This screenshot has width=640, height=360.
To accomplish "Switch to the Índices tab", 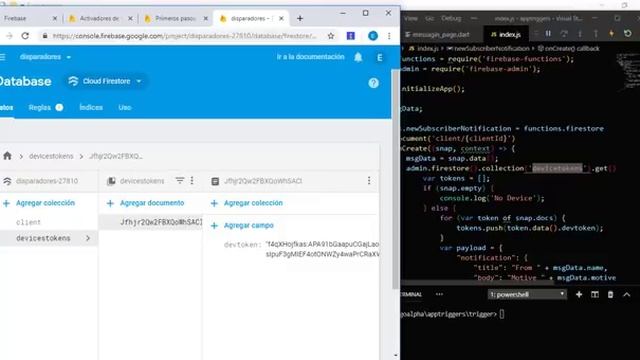I will tap(91, 107).
